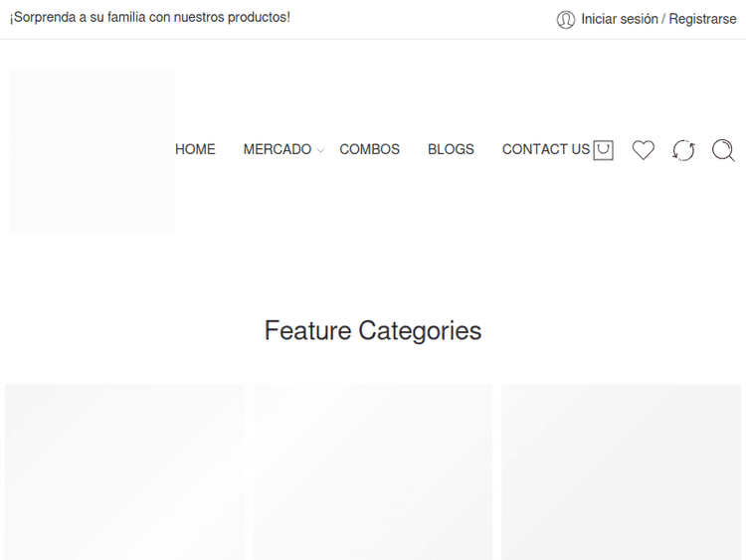The width and height of the screenshot is (746, 560).
Task: Expand the MERCADO submenu chevron
Action: coord(320,151)
